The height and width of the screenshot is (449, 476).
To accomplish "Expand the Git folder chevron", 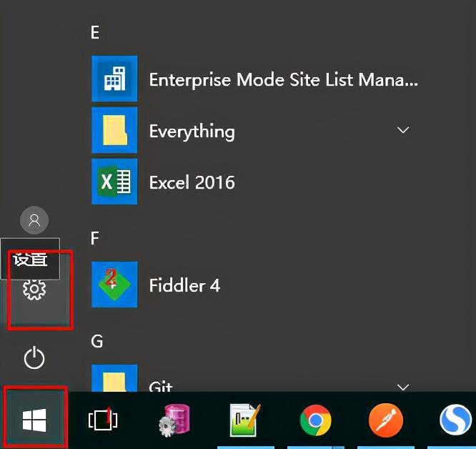I will click(403, 387).
